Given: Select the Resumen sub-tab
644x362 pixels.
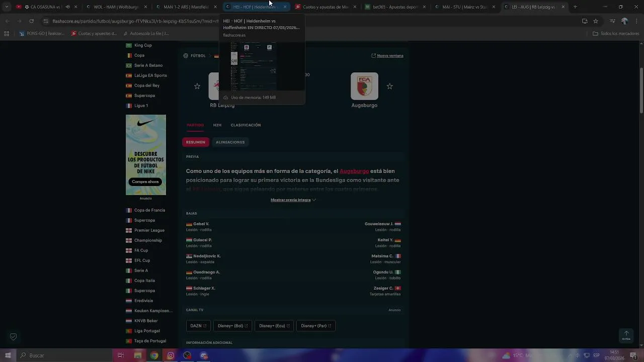Looking at the screenshot, I should [x=196, y=142].
